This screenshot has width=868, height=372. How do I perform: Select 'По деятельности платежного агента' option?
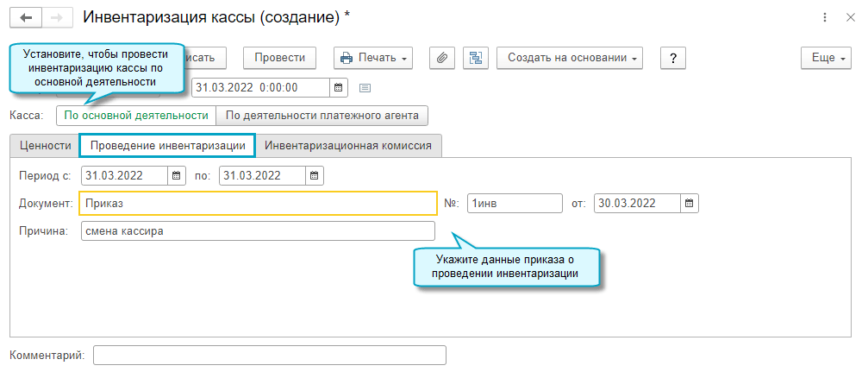click(x=322, y=115)
